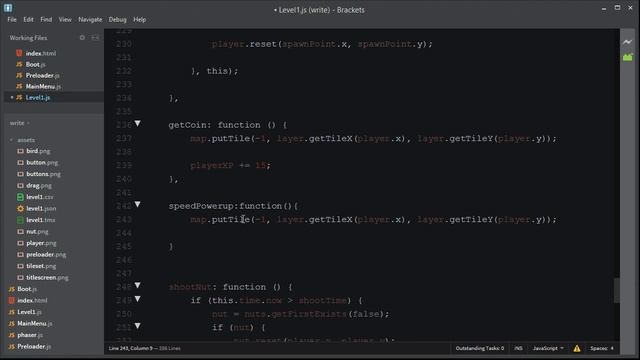Open the View menu

pos(65,19)
